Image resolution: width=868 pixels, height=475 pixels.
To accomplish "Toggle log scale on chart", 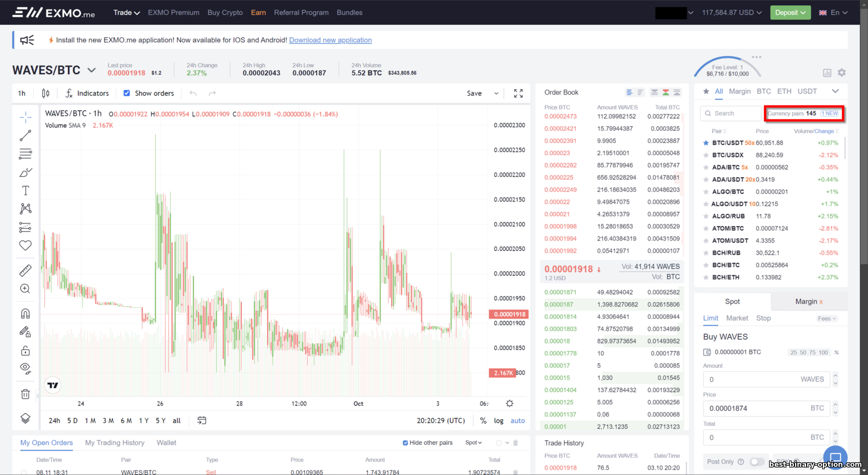I will click(499, 421).
